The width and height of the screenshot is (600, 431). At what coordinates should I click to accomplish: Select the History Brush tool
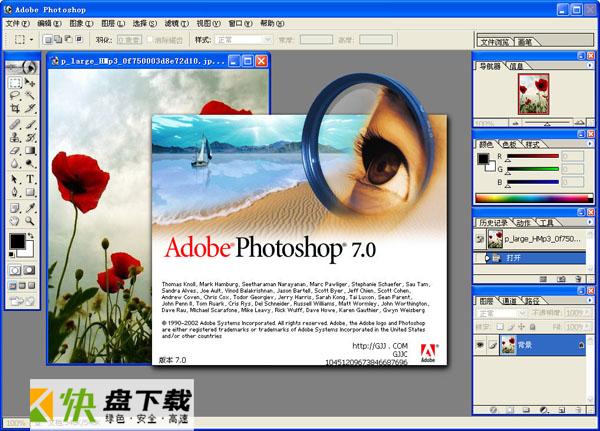tap(30, 137)
